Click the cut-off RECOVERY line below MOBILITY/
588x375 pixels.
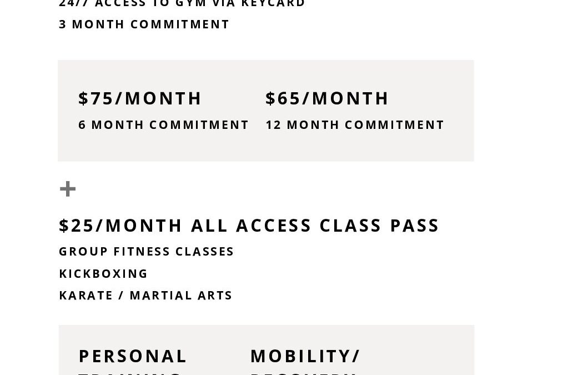pyautogui.click(x=303, y=373)
